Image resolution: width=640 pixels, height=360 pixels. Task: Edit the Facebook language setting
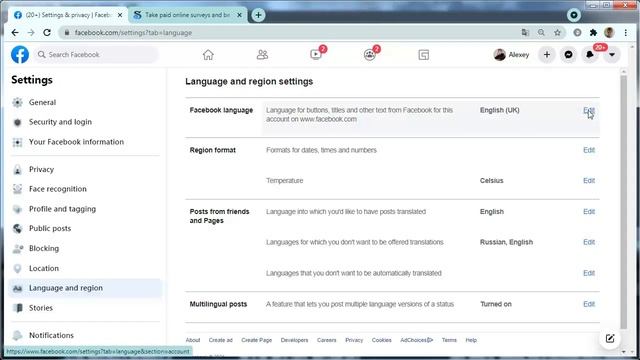click(589, 110)
